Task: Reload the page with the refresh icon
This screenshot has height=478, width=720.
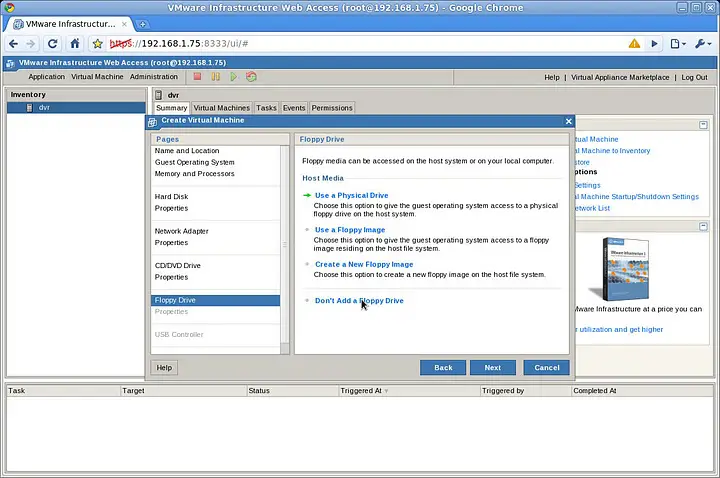Action: (x=52, y=44)
